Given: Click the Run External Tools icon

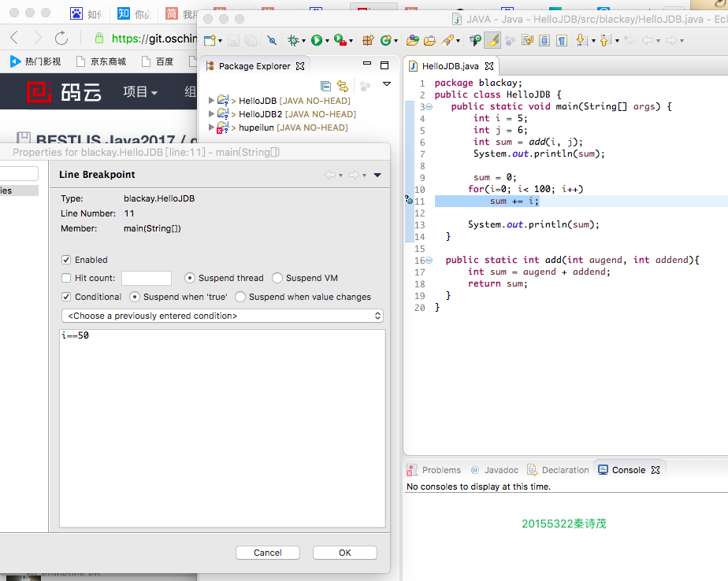Looking at the screenshot, I should 340,40.
